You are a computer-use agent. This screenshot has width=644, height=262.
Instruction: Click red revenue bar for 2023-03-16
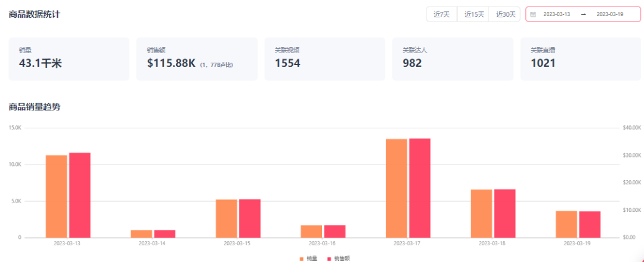click(x=335, y=231)
